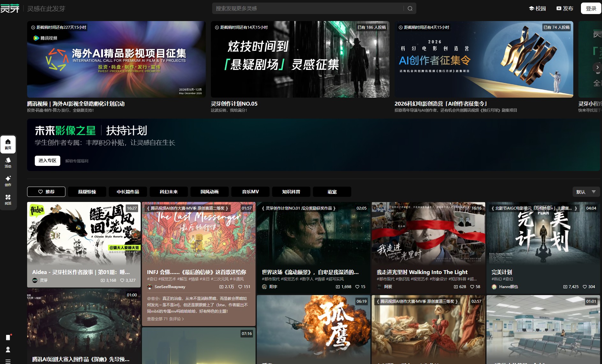Open the 睡个国风回笼觉 video thumbnail

(84, 234)
